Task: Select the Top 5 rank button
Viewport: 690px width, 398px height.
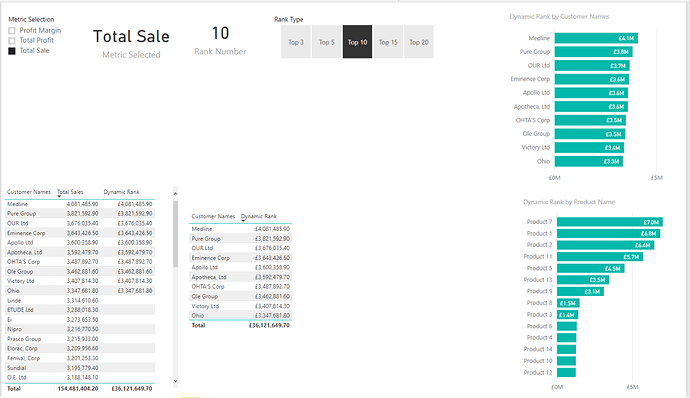Action: [x=327, y=42]
